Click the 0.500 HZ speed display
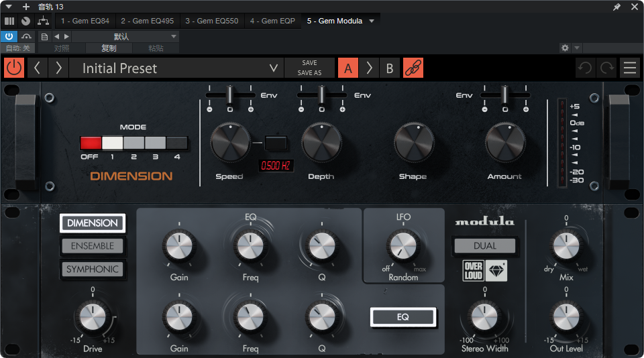Screen dimensions: 644x358 pyautogui.click(x=276, y=166)
